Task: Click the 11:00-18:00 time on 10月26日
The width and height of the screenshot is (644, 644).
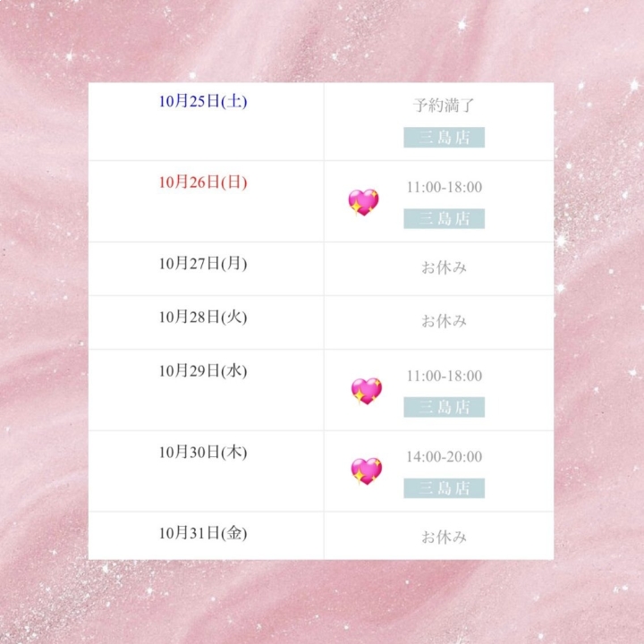Action: [x=444, y=187]
